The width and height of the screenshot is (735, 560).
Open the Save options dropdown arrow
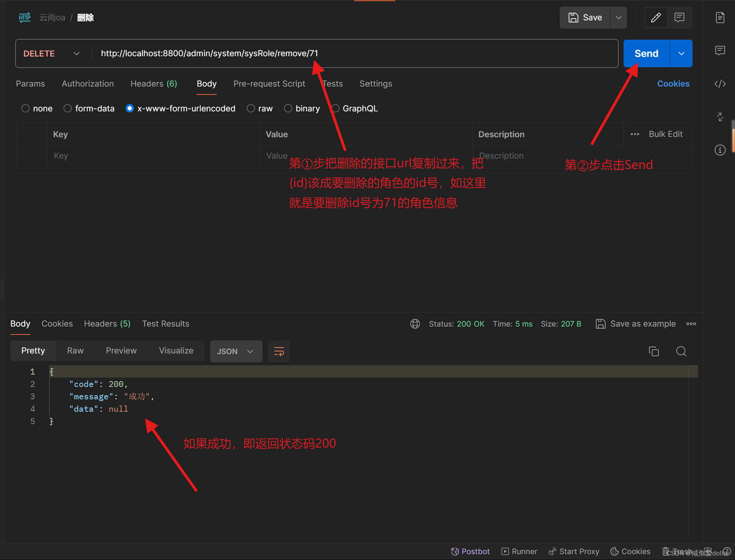tap(618, 18)
